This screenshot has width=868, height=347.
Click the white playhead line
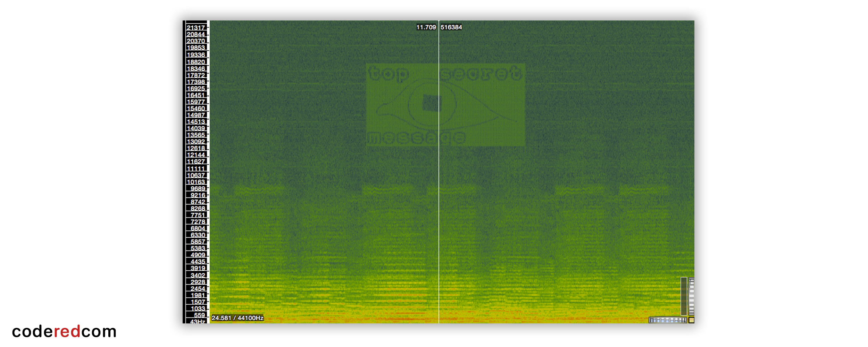click(x=439, y=172)
